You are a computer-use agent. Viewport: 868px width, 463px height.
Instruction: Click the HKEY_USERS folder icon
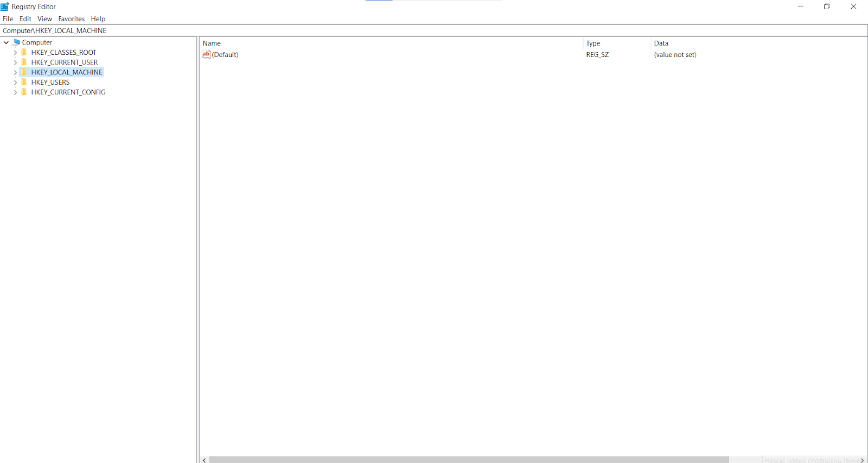(24, 83)
